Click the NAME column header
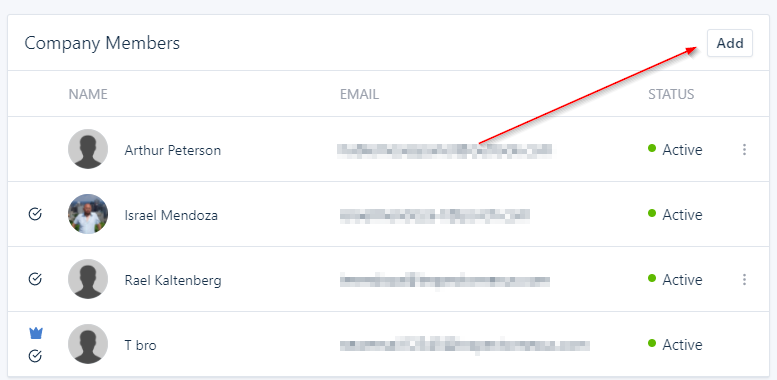This screenshot has width=777, height=380. pos(88,94)
